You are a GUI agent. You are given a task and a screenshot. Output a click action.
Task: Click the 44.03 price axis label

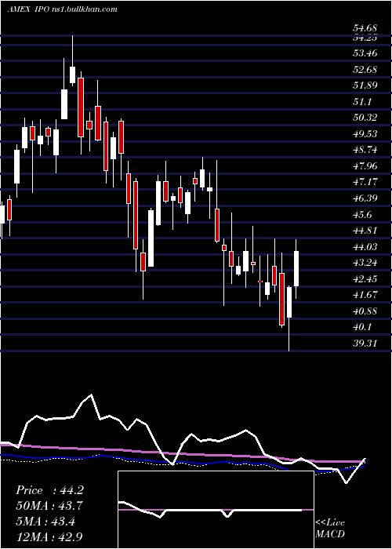click(x=365, y=247)
